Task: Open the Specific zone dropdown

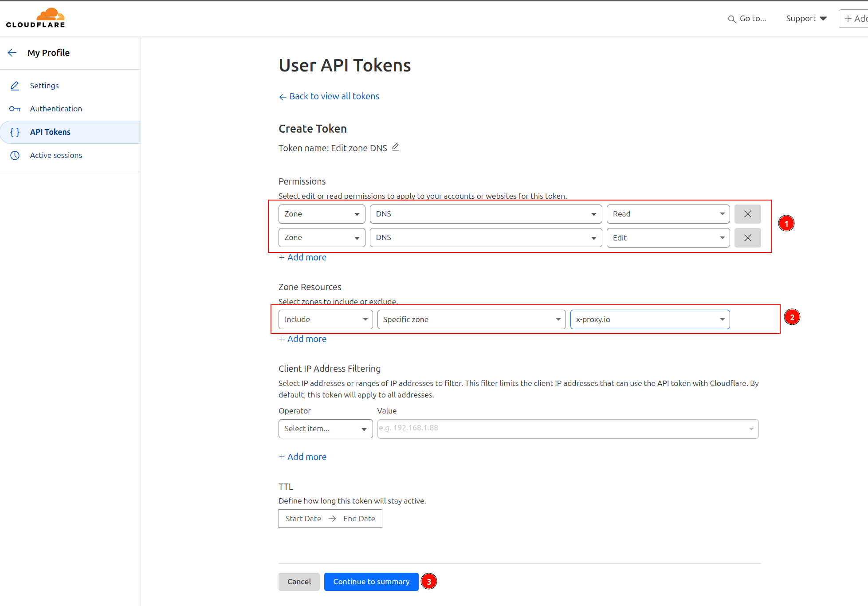Action: pyautogui.click(x=471, y=319)
